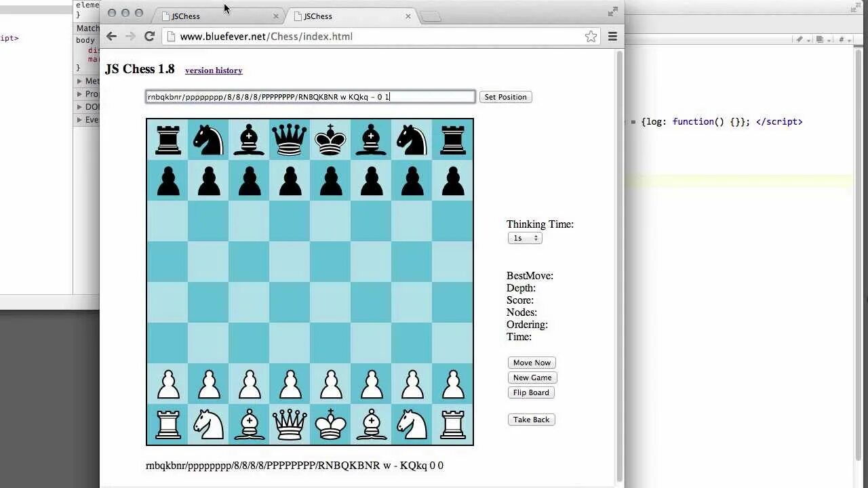Click the black queen on the board
868x488 pixels.
click(290, 140)
